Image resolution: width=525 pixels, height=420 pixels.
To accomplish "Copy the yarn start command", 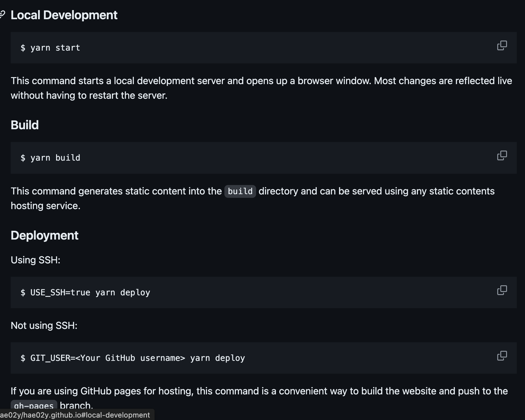I will coord(502,46).
